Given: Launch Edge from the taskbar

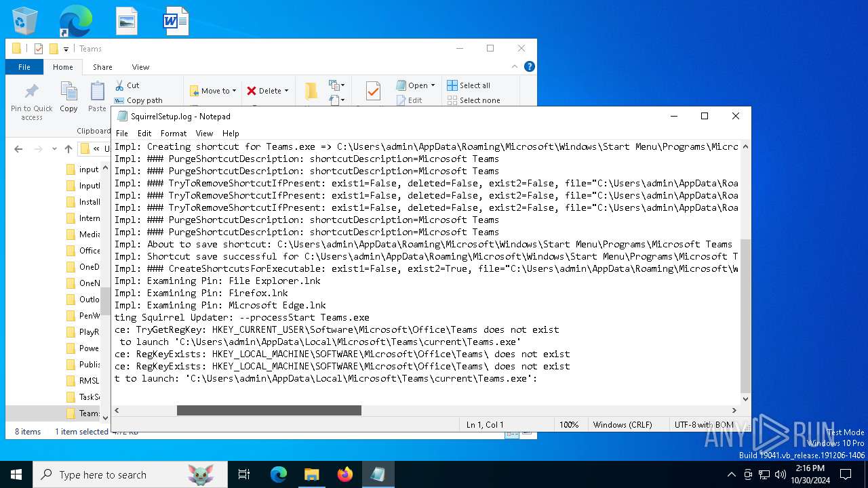Looking at the screenshot, I should (279, 474).
